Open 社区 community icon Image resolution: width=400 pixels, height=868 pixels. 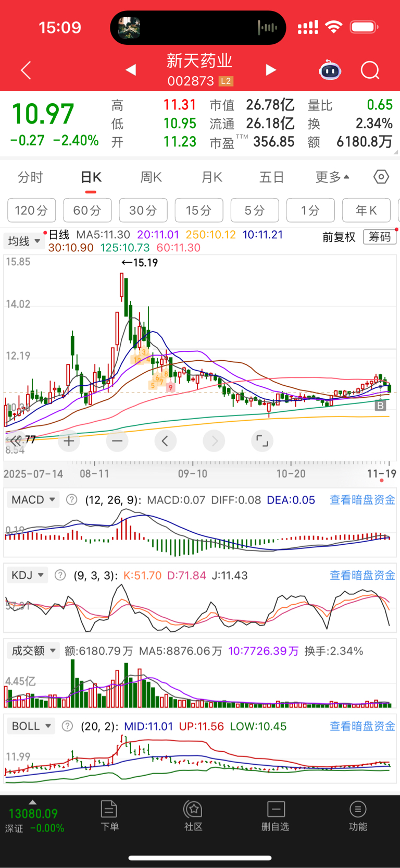pos(193,816)
